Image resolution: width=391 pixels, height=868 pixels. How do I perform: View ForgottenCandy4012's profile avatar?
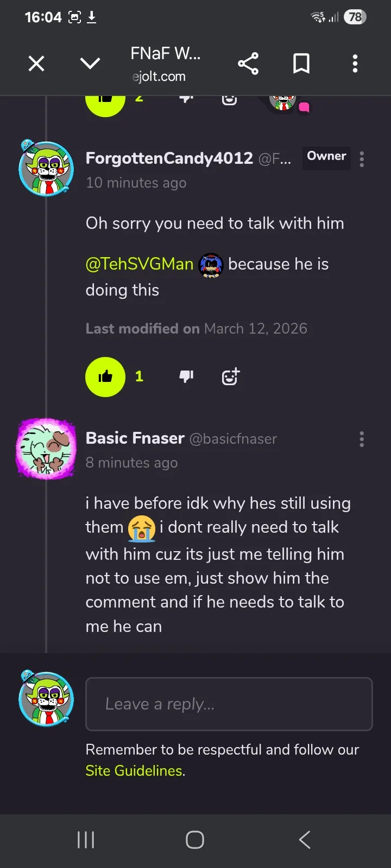[46, 169]
